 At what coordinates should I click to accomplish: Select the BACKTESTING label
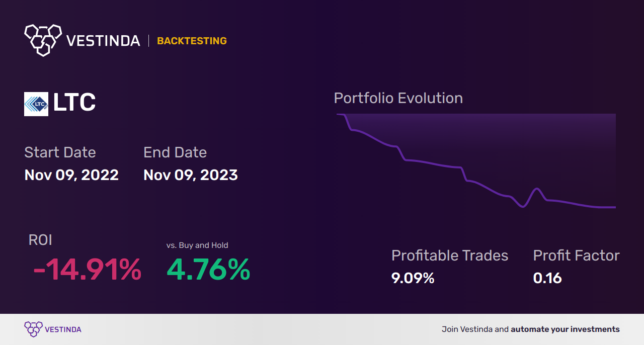(192, 41)
